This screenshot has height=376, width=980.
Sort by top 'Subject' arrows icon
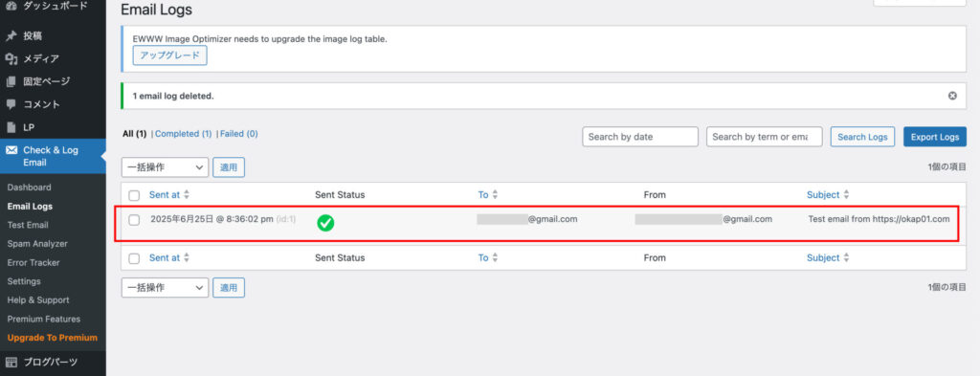[x=846, y=195]
